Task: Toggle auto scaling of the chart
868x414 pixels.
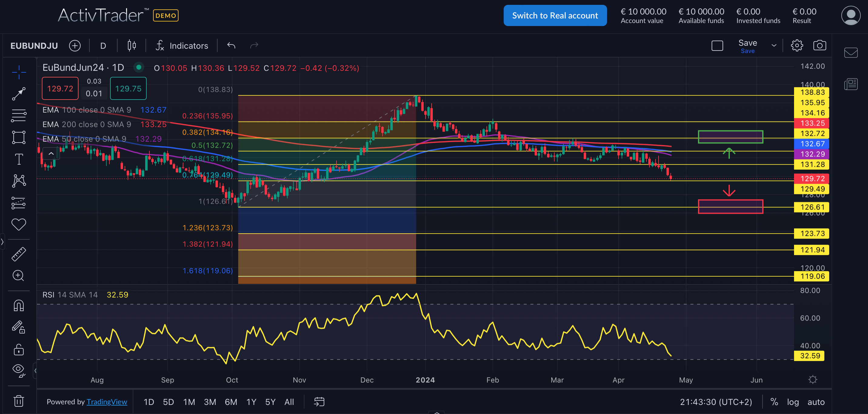Action: tap(816, 402)
